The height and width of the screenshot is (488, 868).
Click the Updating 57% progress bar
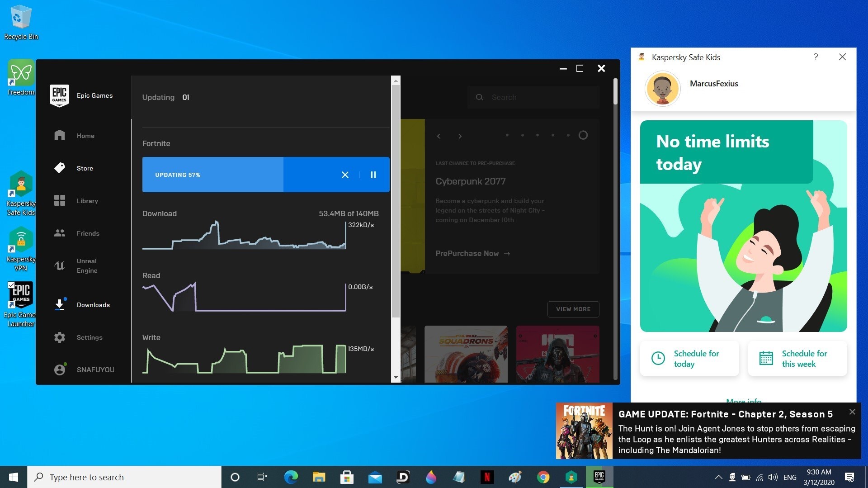266,175
